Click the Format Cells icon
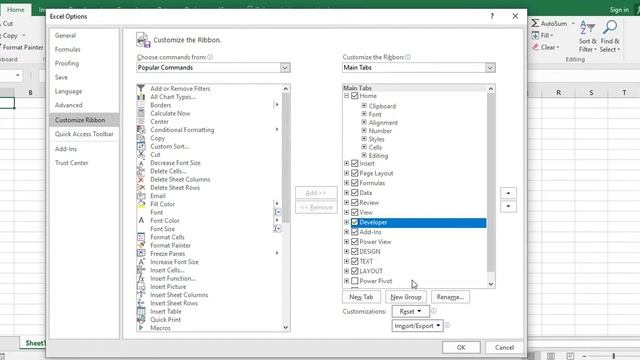 click(x=141, y=237)
